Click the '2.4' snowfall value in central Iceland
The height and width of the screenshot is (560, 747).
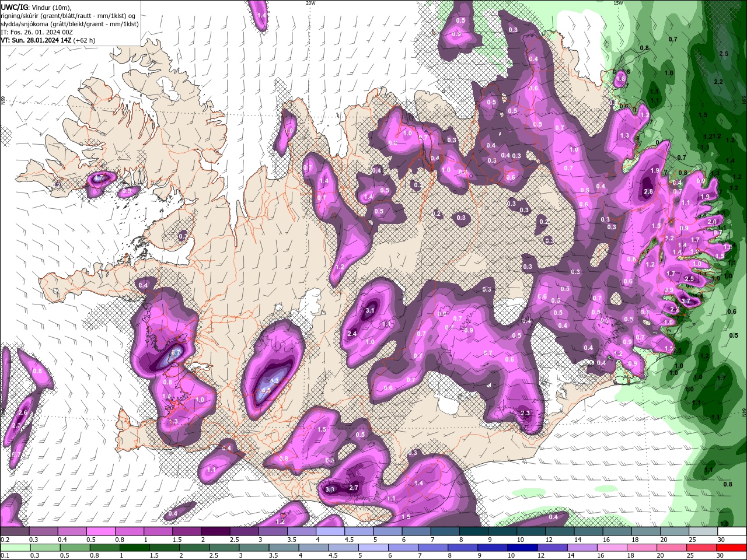[352, 334]
